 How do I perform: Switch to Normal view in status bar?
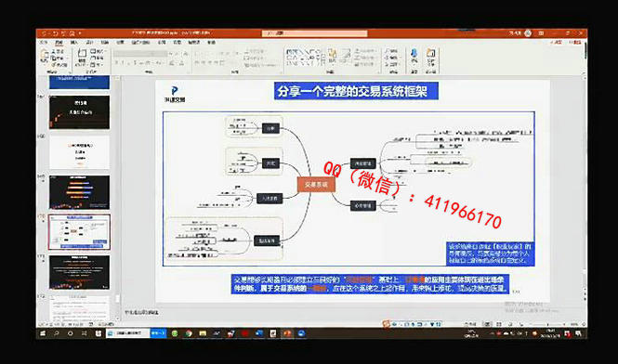point(488,324)
